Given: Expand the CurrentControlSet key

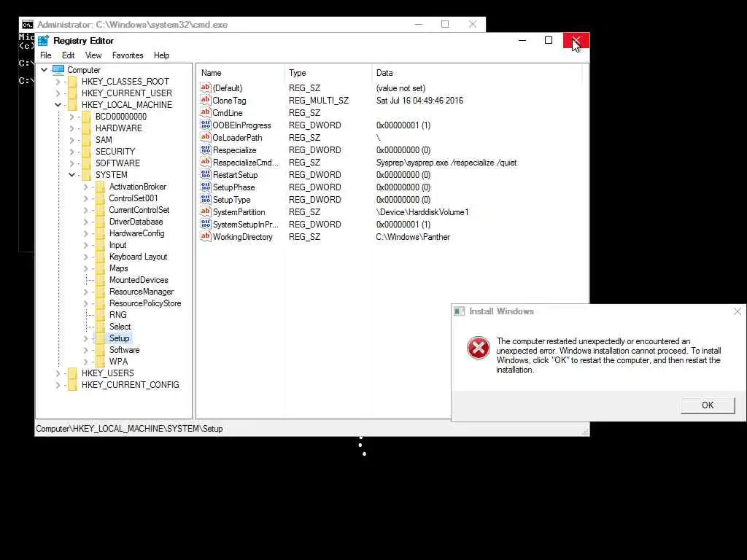Looking at the screenshot, I should pyautogui.click(x=86, y=210).
